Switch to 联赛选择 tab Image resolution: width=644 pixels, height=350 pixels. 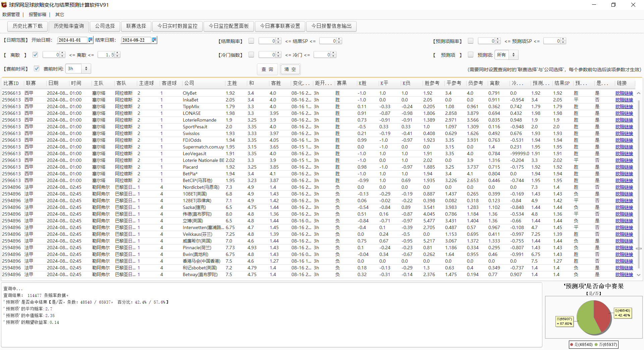[x=136, y=26]
